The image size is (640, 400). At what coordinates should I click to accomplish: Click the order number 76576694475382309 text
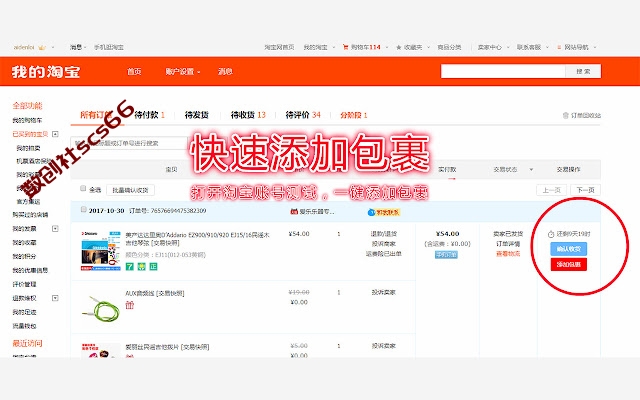(x=178, y=211)
